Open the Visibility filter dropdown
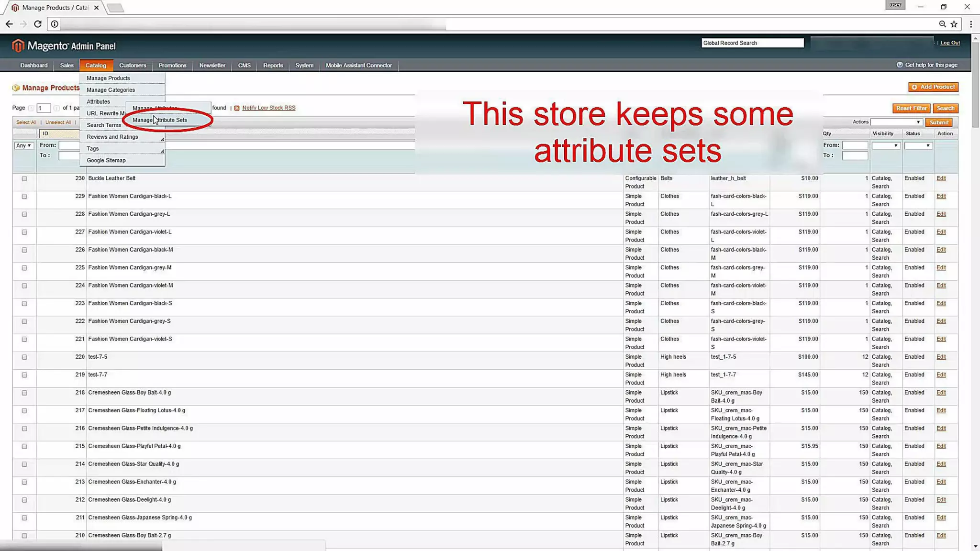980x551 pixels. point(885,145)
